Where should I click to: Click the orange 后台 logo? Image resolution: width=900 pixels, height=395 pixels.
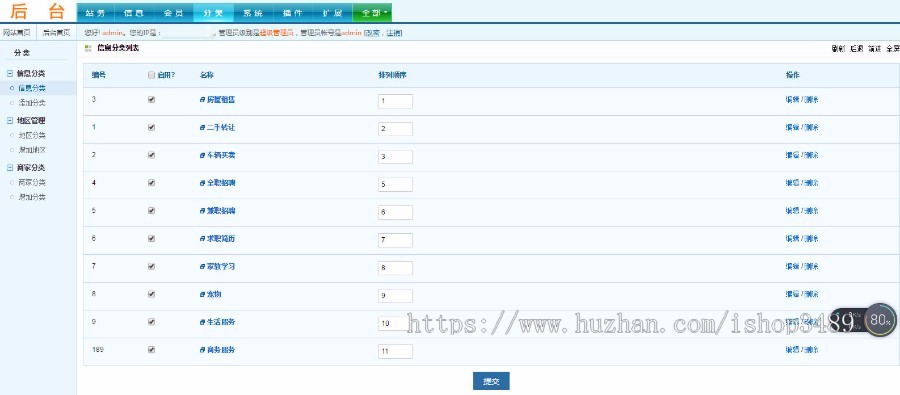point(37,11)
